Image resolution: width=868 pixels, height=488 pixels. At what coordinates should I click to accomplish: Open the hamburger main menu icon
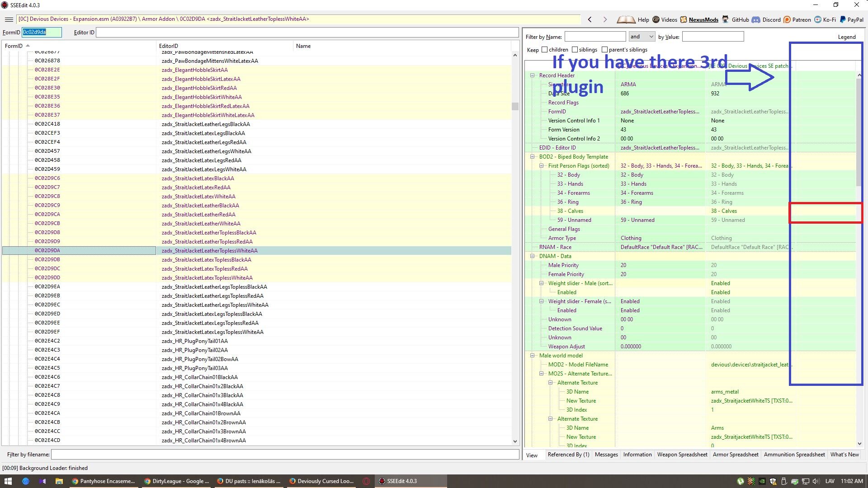tap(9, 19)
